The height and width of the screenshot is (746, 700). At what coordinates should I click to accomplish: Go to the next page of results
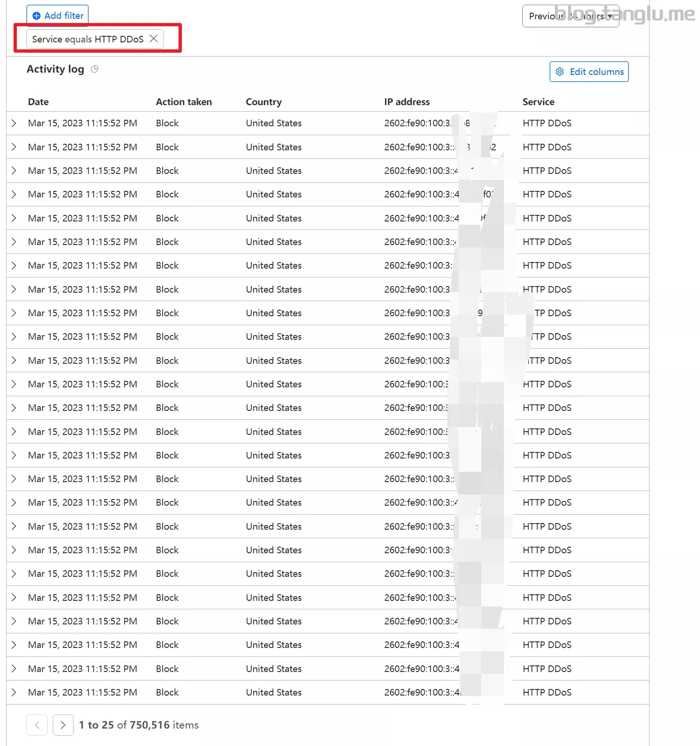63,725
